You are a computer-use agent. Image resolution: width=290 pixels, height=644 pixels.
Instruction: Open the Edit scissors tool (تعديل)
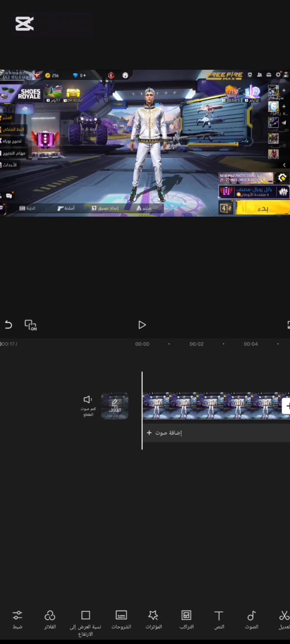(x=284, y=620)
